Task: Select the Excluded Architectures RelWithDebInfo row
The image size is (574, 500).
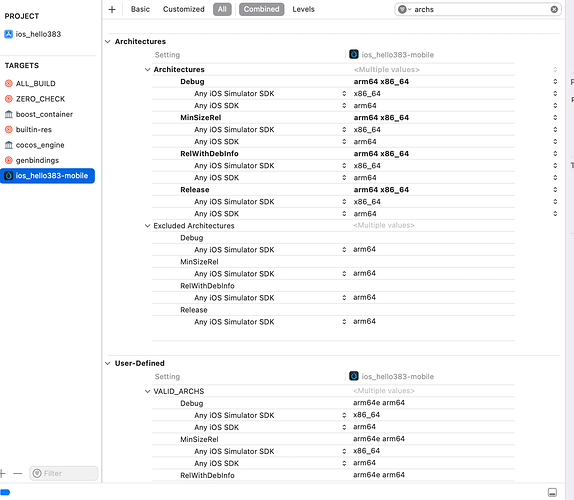Action: tap(333, 286)
